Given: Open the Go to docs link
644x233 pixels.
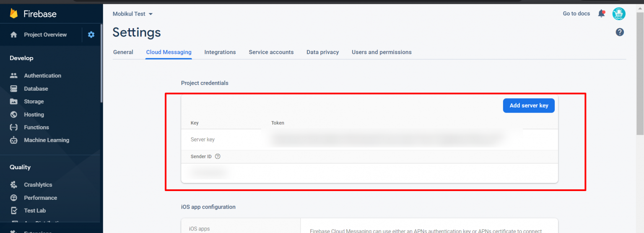Looking at the screenshot, I should 576,13.
